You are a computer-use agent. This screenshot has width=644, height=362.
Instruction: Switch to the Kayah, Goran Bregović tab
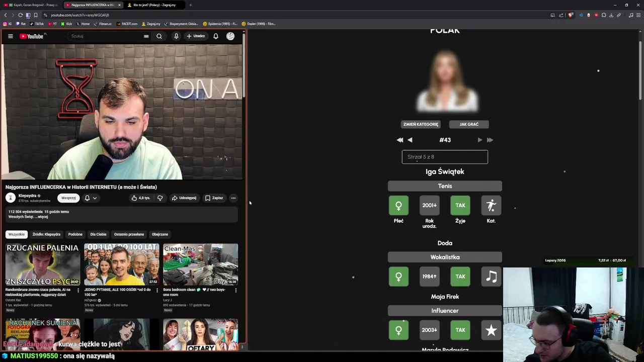30,5
